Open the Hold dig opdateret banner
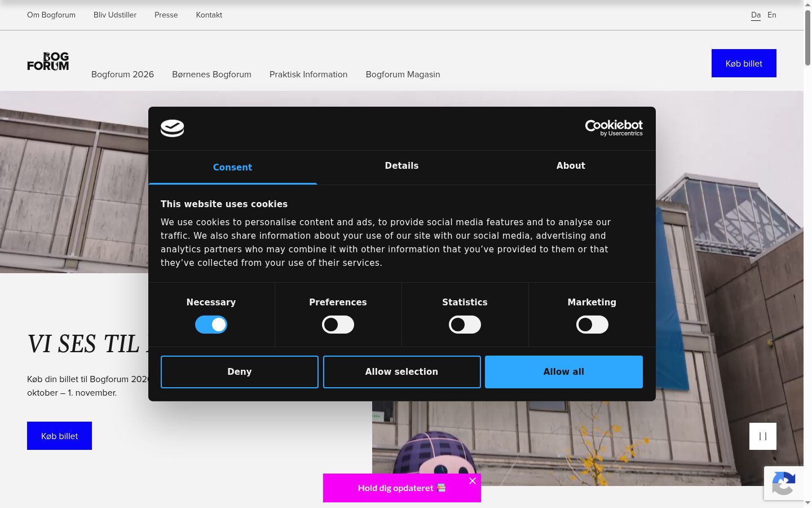The width and height of the screenshot is (812, 508). click(401, 488)
